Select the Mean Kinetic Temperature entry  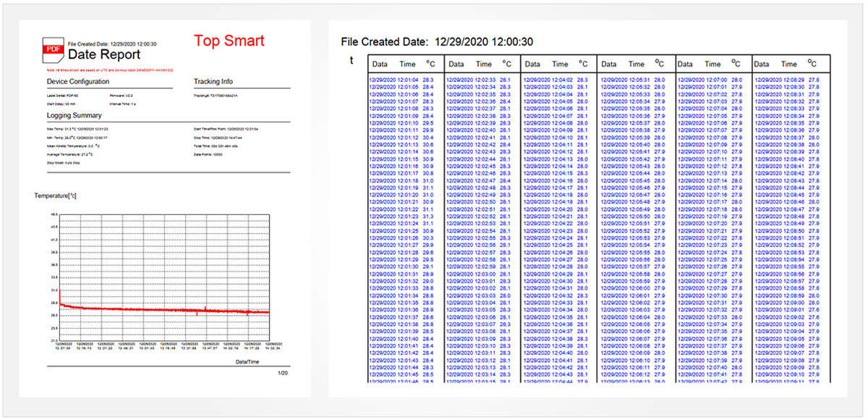pyautogui.click(x=73, y=146)
